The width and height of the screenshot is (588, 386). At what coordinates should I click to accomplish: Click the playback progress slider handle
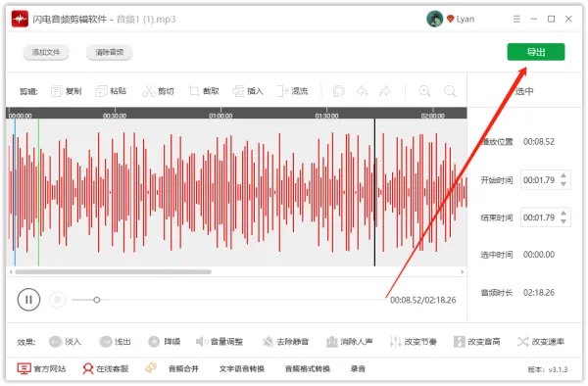coord(97,300)
